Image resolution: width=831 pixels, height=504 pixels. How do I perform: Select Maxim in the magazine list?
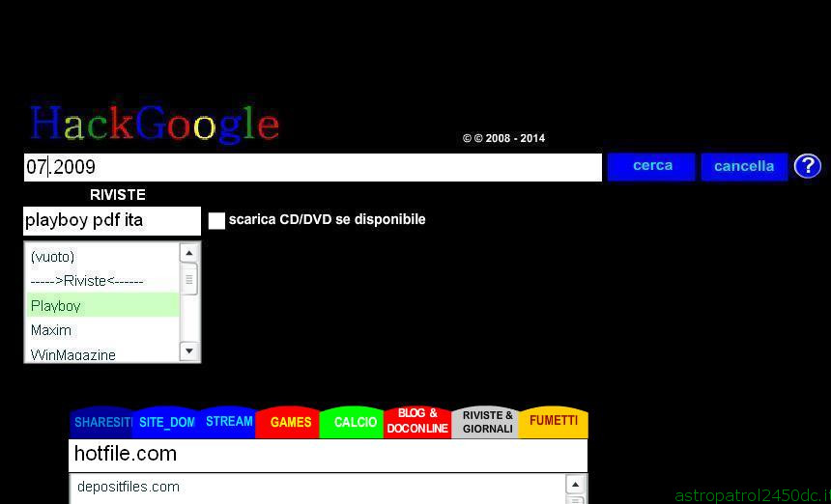point(103,330)
